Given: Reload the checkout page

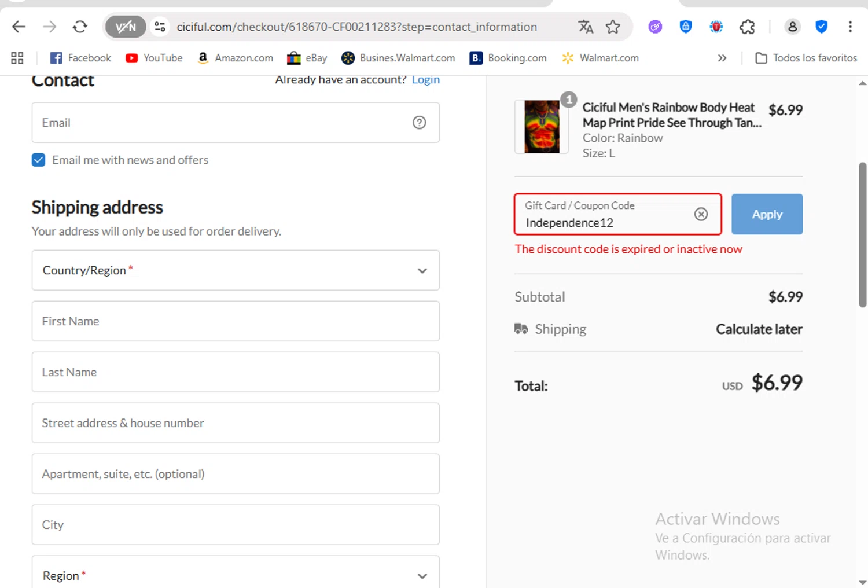Looking at the screenshot, I should pos(80,27).
